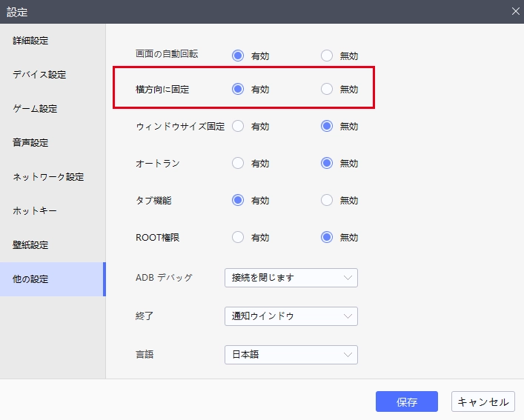This screenshot has height=420, width=524.
Task: Open the ADB デバッグ dropdown
Action: (291, 278)
